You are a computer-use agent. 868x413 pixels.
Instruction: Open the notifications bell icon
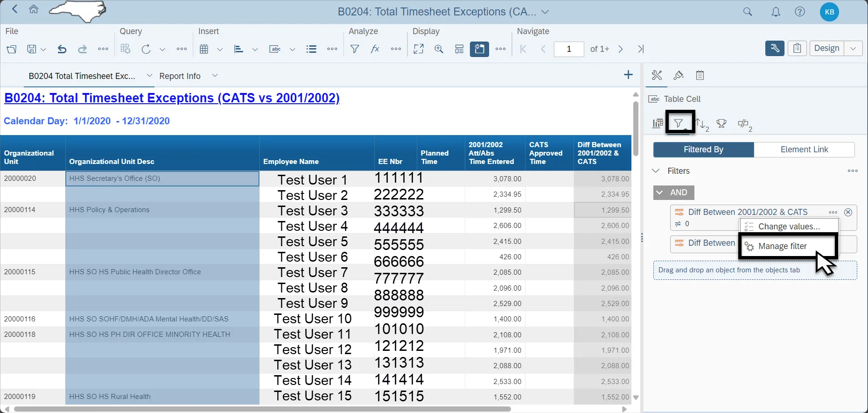pos(776,12)
